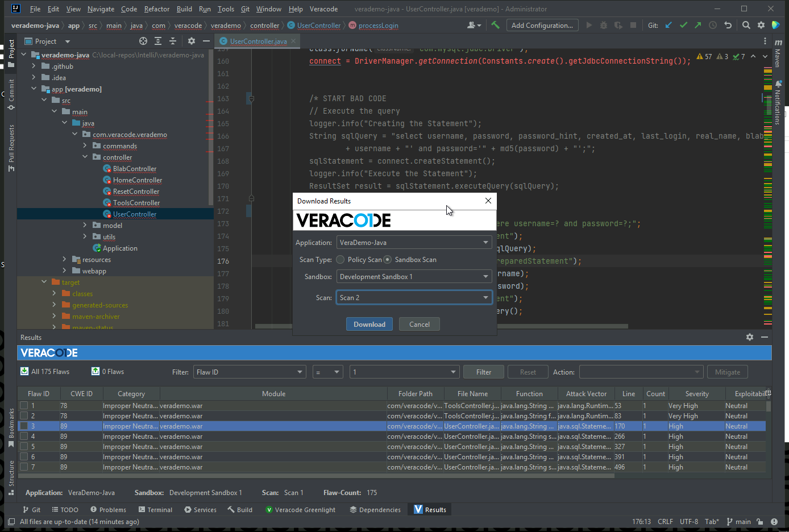Open Project panel options gear
Image resolution: width=789 pixels, height=532 pixels.
point(192,41)
